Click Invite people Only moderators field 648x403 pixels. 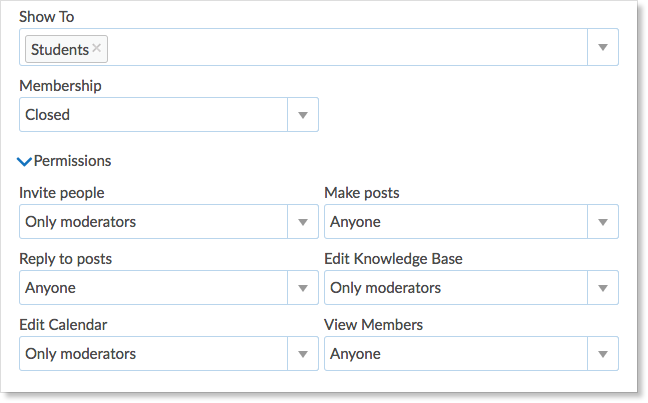[x=150, y=222]
